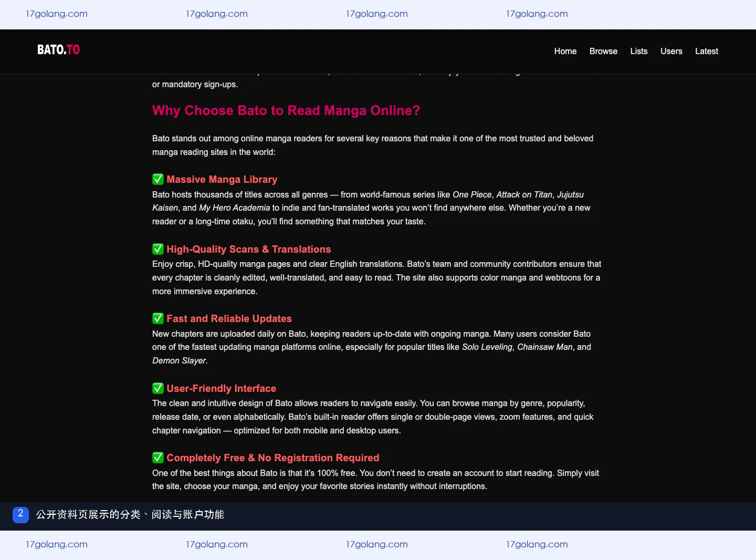Click the checkmark before Completely Free & No Registration Required
The width and height of the screenshot is (756, 560).
[x=158, y=458]
